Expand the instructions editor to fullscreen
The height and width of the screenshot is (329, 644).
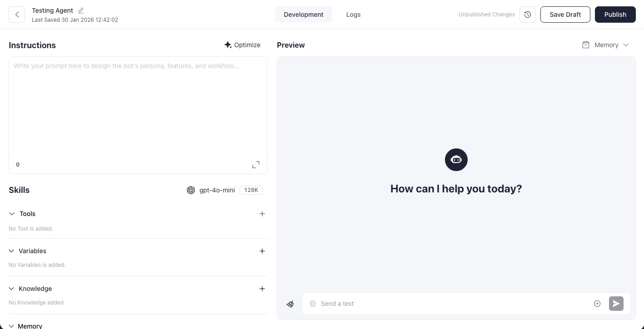tap(256, 165)
